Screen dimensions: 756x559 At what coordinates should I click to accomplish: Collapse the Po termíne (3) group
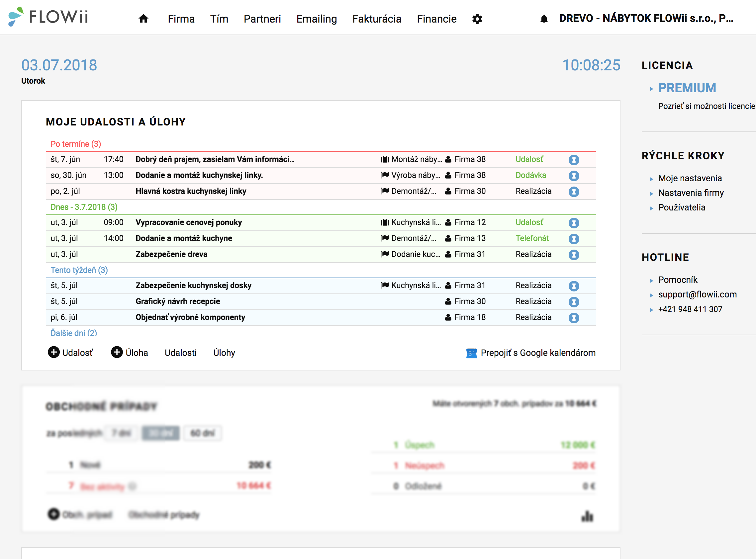coord(76,144)
